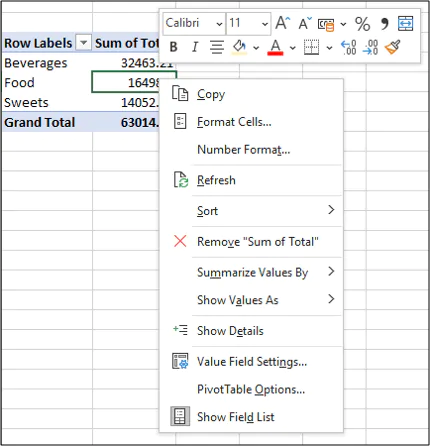The image size is (430, 446).
Task: Open PivotTable Options... entry
Action: 251,389
